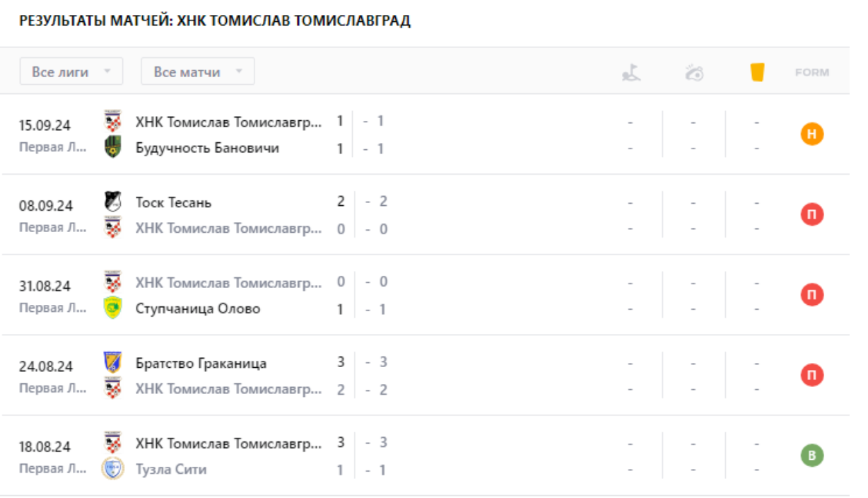
Task: Click the FORM column header
Action: coord(812,71)
